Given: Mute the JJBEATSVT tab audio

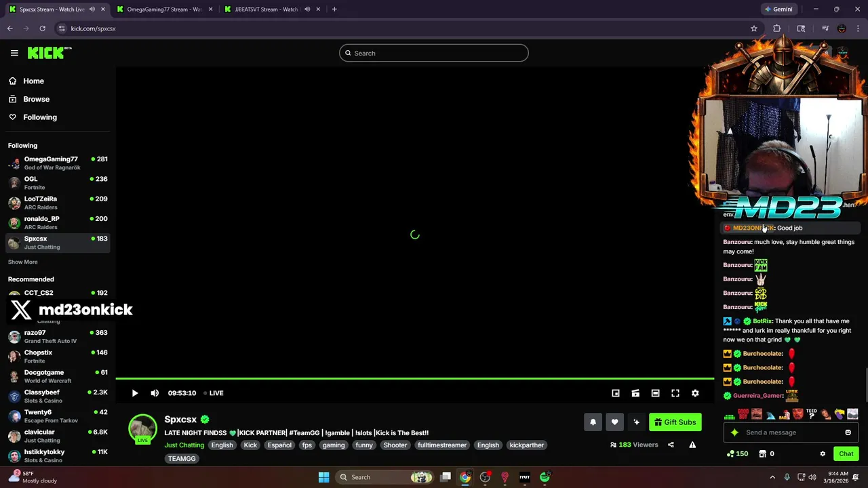Looking at the screenshot, I should pos(307,9).
